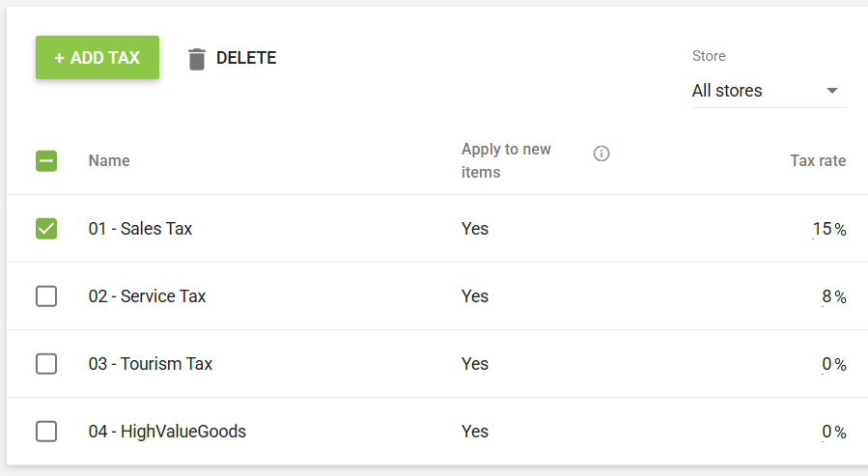Viewport: 868px width, 476px height.
Task: Tick the 04 - HighValueGoods checkbox
Action: [x=46, y=432]
